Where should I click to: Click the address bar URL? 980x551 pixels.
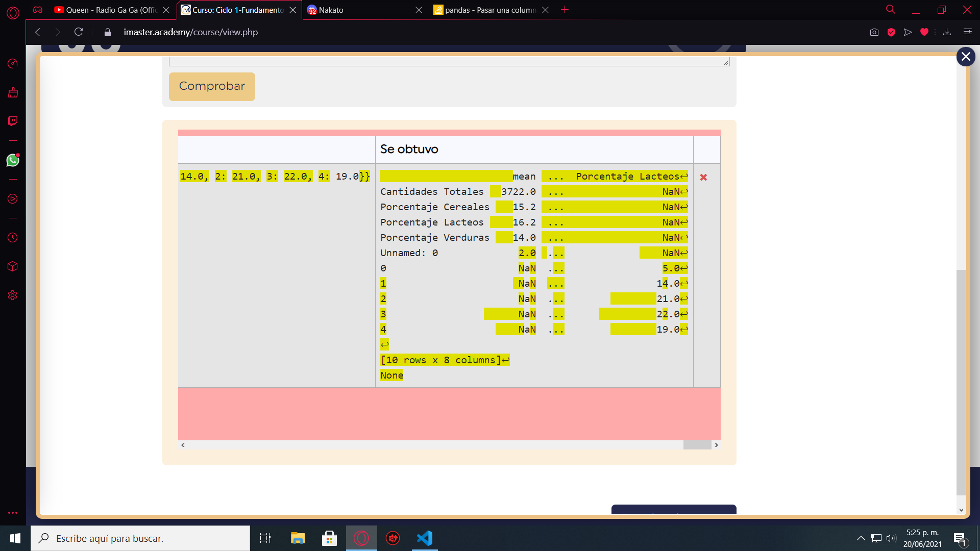(x=191, y=32)
